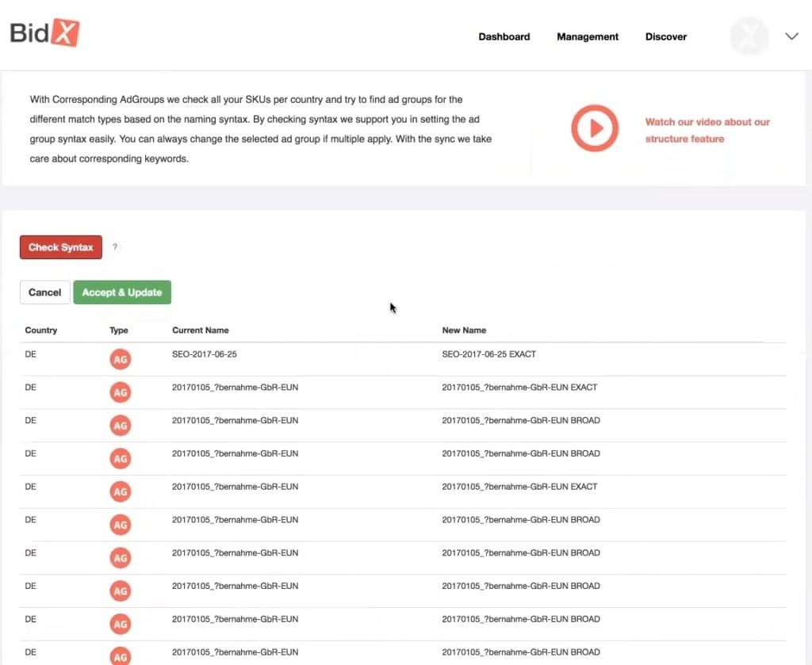Click the BidX logo
This screenshot has height=665, width=812.
tap(44, 33)
